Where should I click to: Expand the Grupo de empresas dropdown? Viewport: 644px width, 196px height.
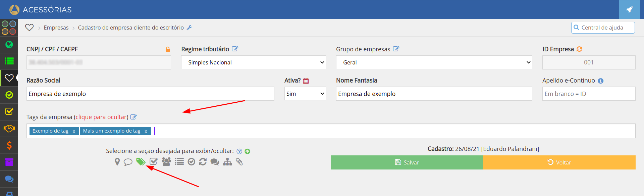click(434, 62)
